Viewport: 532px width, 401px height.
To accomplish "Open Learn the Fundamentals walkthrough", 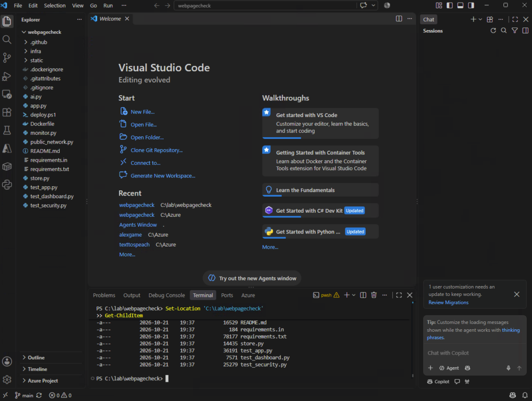I will pyautogui.click(x=320, y=190).
